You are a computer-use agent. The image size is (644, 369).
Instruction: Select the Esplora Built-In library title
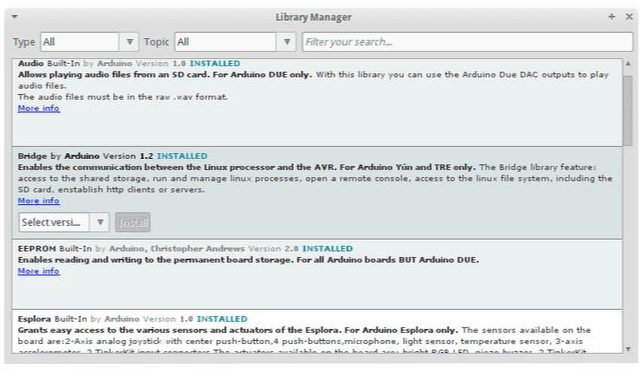click(x=53, y=319)
